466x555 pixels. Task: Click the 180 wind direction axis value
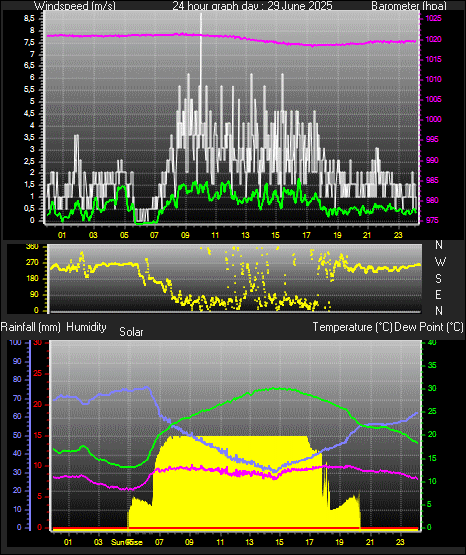(32, 279)
